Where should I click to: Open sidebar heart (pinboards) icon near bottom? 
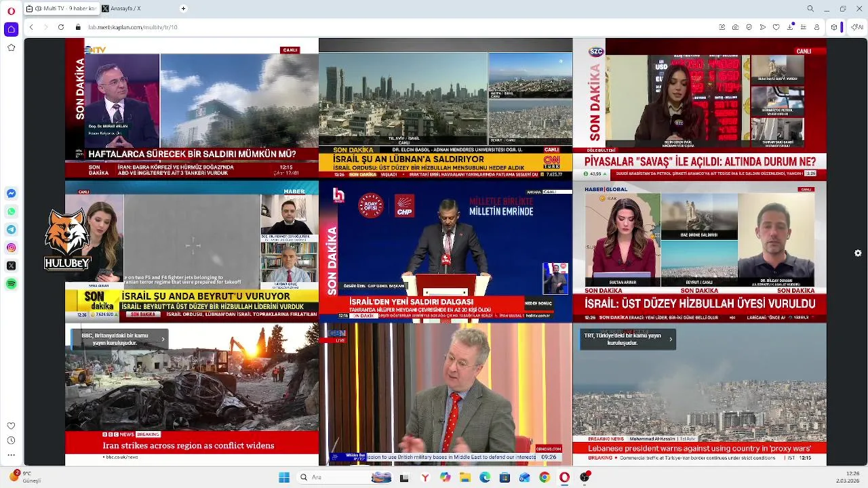coord(11,426)
